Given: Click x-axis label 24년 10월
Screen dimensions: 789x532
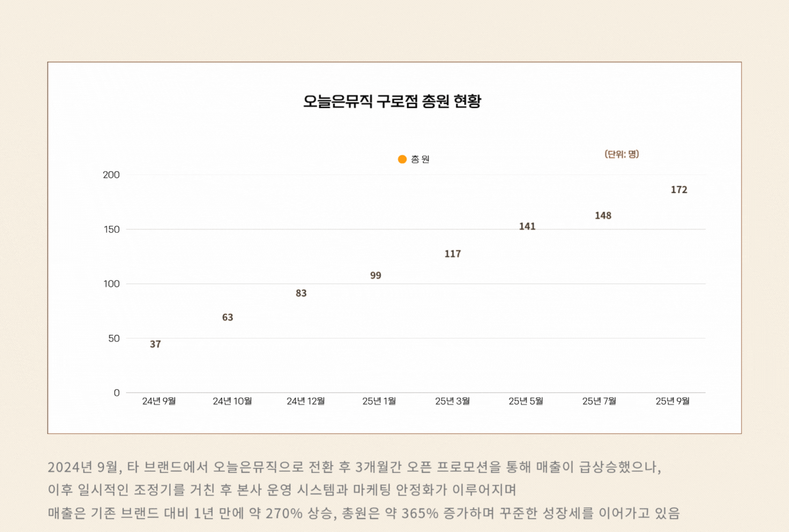Looking at the screenshot, I should point(232,401).
